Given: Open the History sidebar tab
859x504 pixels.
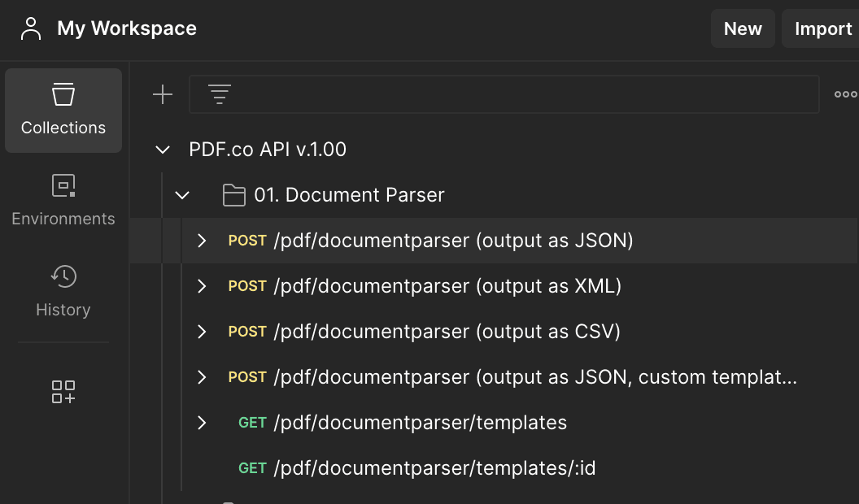Looking at the screenshot, I should (x=63, y=293).
